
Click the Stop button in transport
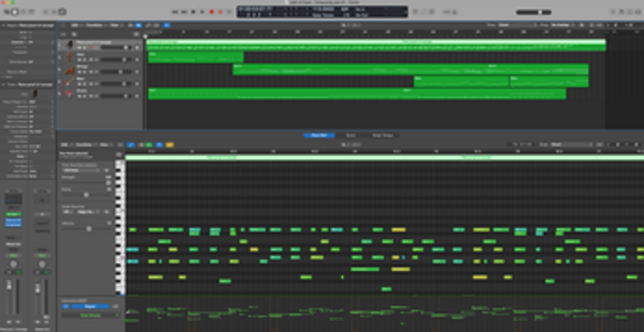(x=194, y=12)
